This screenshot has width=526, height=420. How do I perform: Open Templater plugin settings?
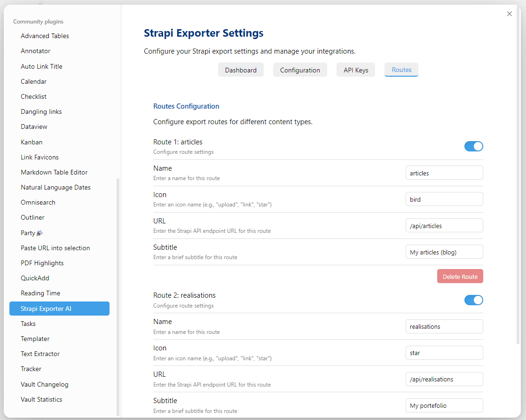[x=35, y=339]
